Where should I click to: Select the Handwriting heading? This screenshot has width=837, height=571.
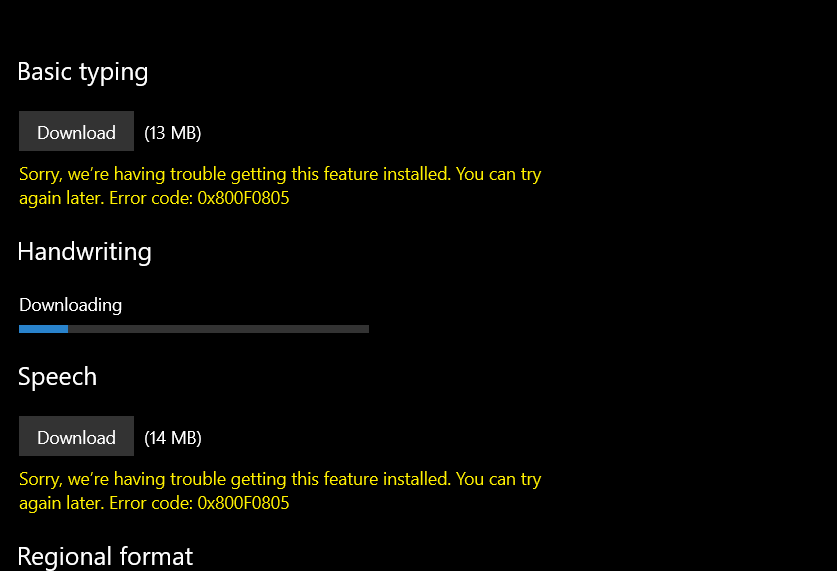point(84,251)
